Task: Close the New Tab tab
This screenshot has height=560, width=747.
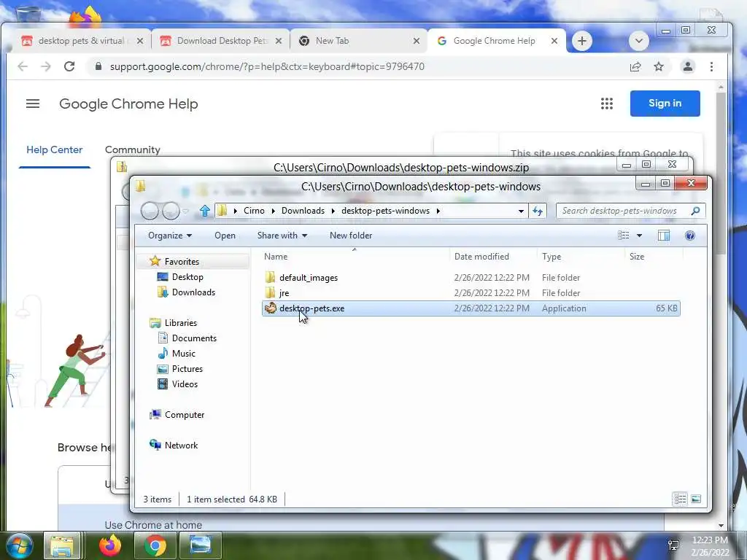Action: tap(417, 41)
